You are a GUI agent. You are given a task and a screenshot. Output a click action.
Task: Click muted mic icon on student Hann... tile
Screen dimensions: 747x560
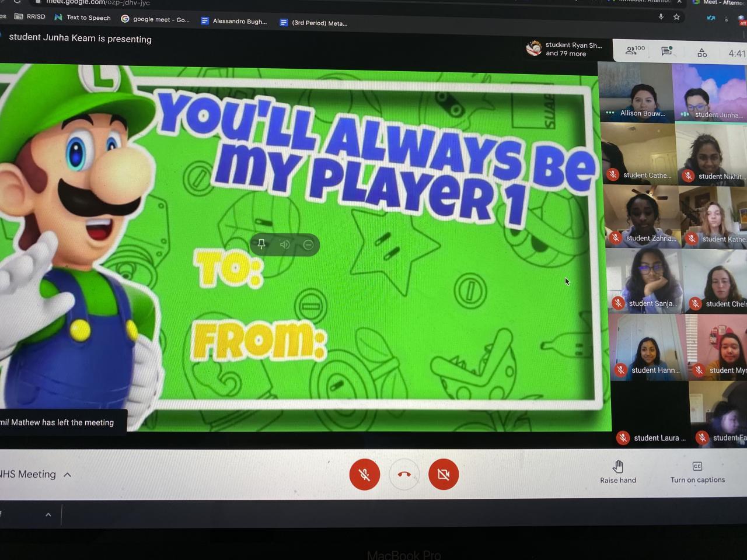621,370
